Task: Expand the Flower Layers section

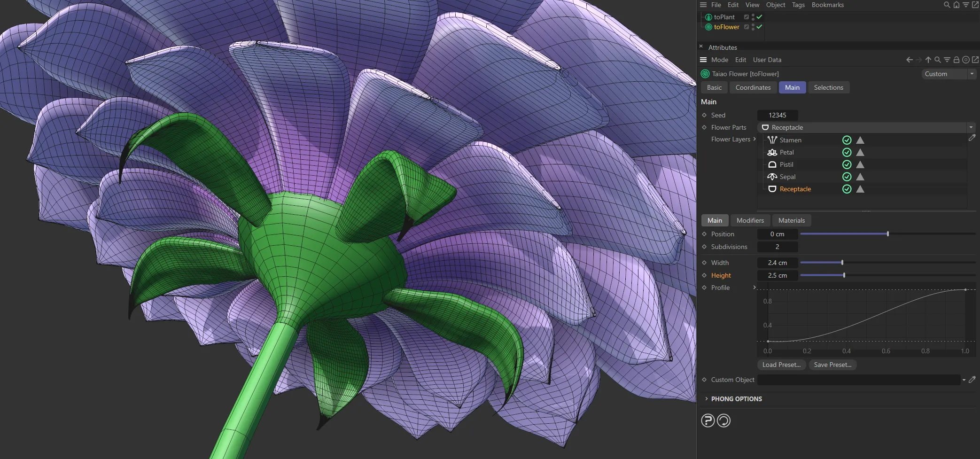Action: (x=754, y=139)
